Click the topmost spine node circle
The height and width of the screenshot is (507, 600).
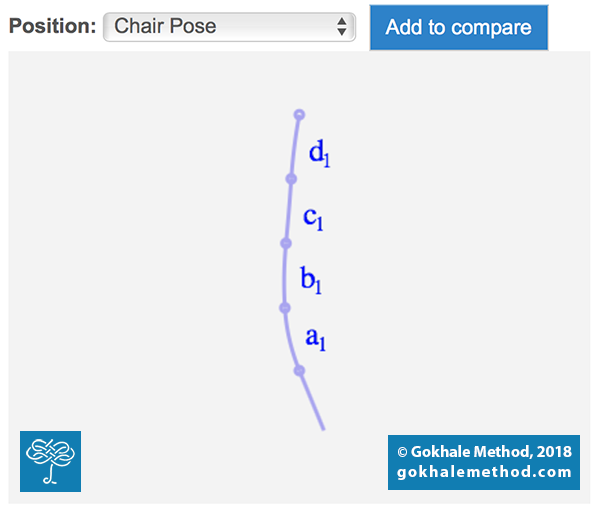click(x=299, y=114)
